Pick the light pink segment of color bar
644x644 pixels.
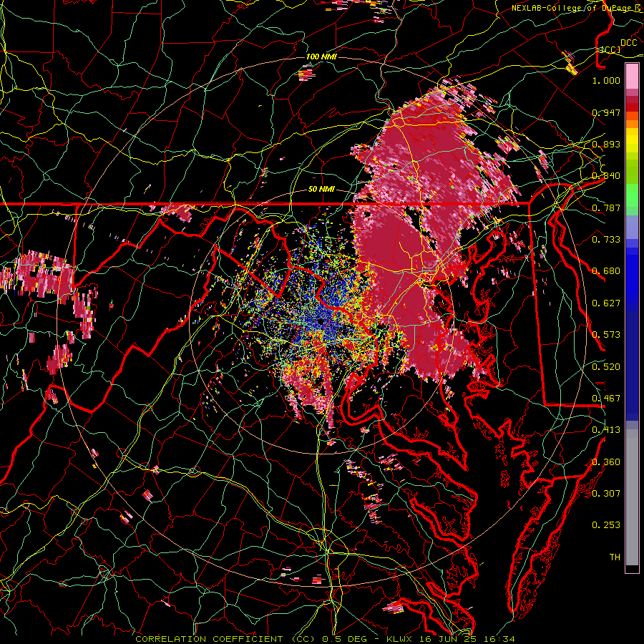coord(632,76)
